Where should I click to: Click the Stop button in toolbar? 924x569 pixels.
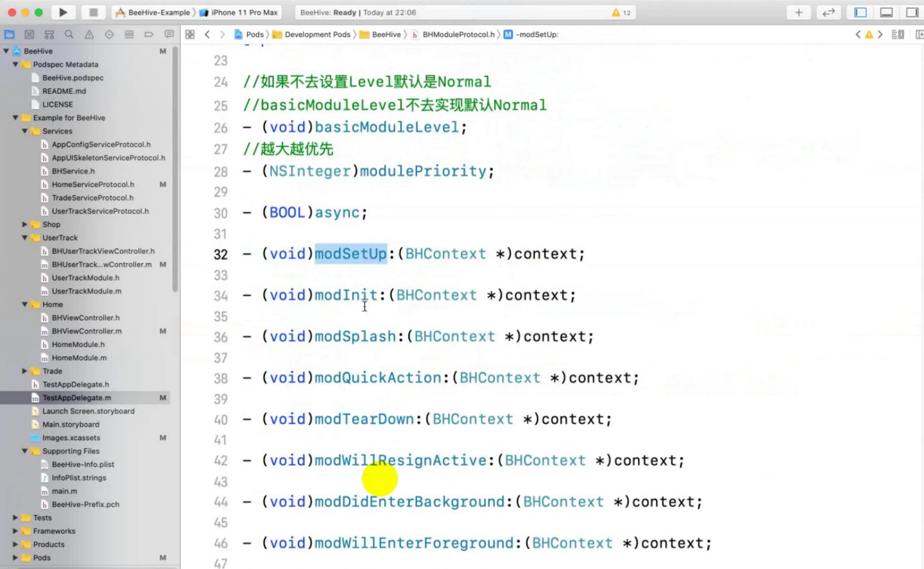pyautogui.click(x=93, y=12)
